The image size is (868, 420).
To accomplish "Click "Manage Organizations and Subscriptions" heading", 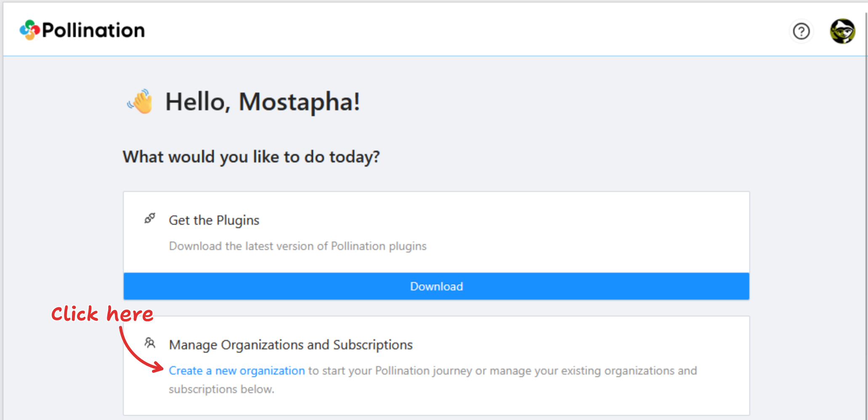I will 290,345.
